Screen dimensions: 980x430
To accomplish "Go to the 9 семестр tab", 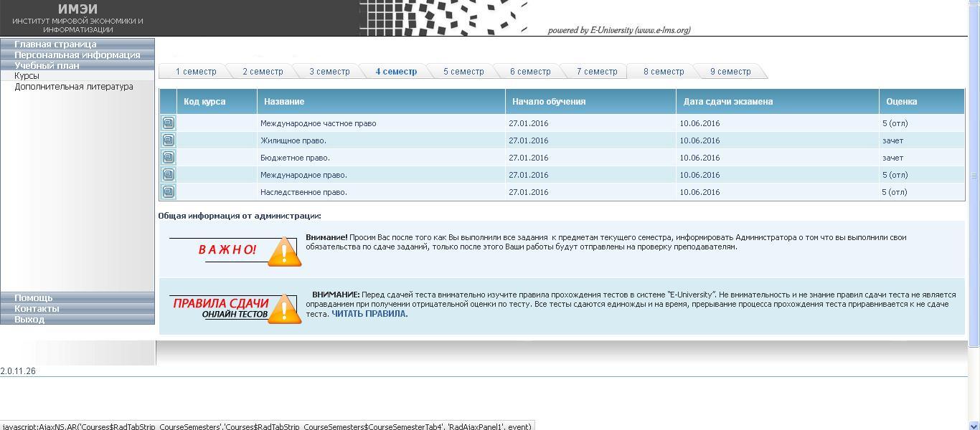I will click(730, 72).
